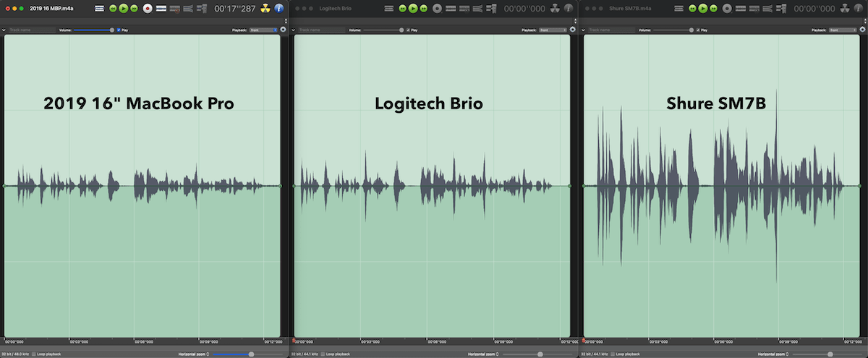868x358 pixels.
Task: Open track settings gear in Logitech Brio window
Action: coord(572,30)
